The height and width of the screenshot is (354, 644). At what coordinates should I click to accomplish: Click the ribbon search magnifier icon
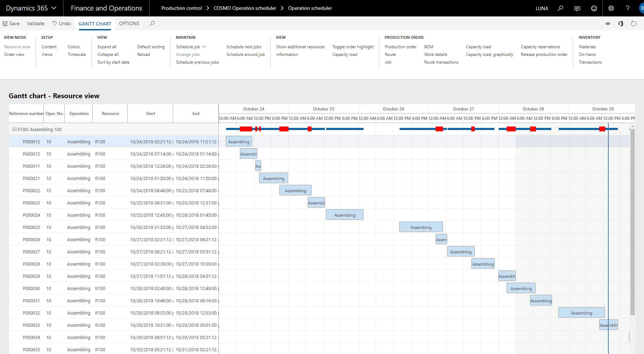click(152, 23)
